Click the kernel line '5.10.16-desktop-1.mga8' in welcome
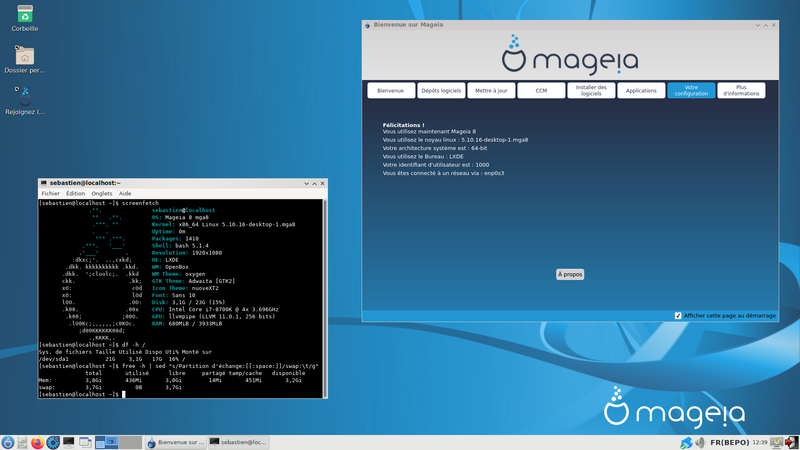 click(x=455, y=140)
